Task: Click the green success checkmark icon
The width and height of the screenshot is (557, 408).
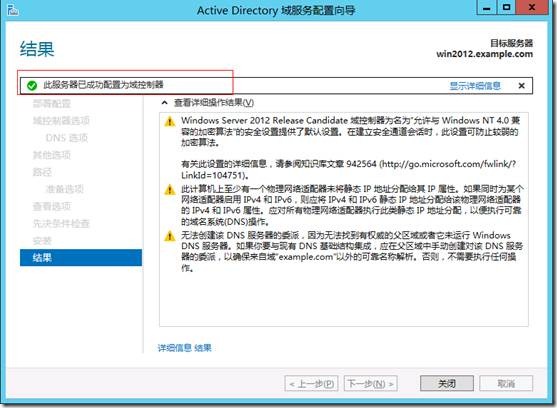Action: pos(32,86)
